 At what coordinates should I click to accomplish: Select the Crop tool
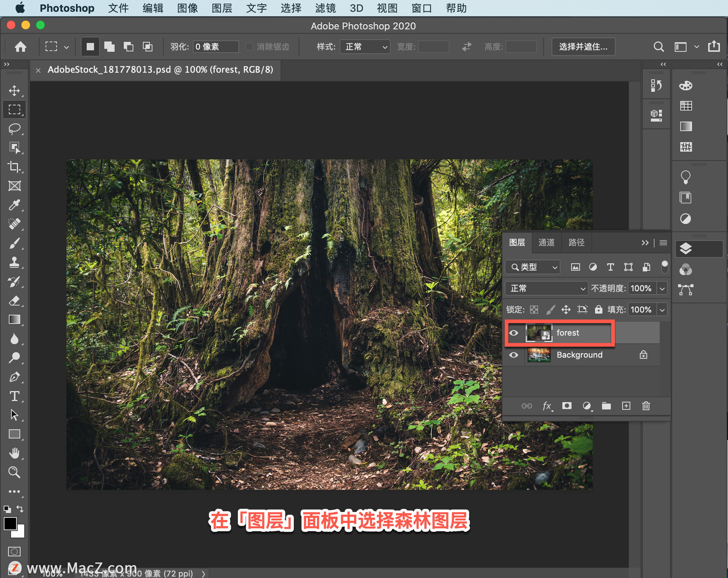point(14,167)
